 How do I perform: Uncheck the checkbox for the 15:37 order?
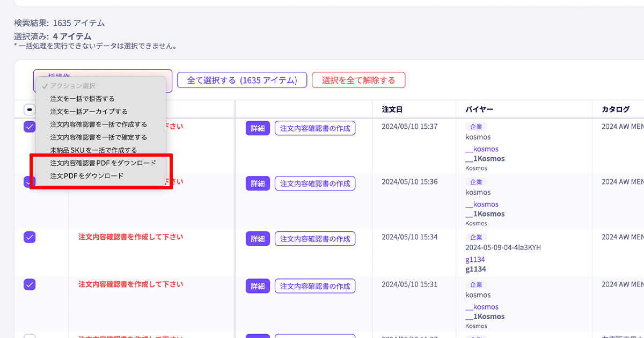point(30,127)
